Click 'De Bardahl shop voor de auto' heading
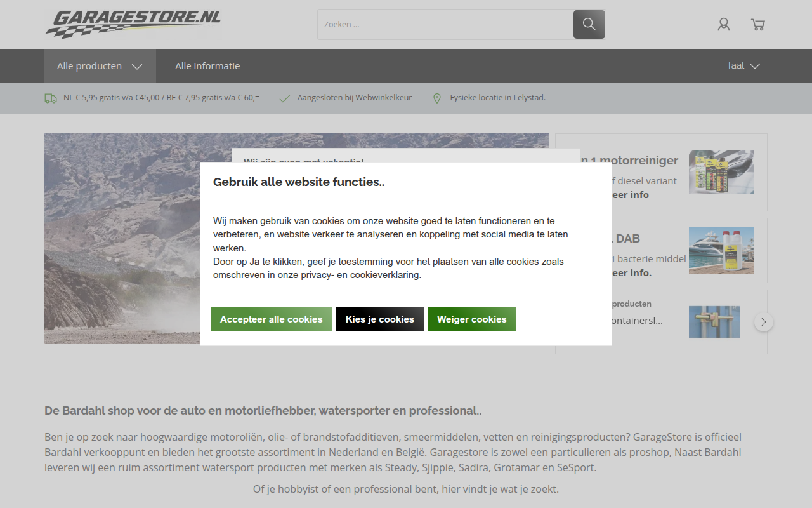 (263, 411)
